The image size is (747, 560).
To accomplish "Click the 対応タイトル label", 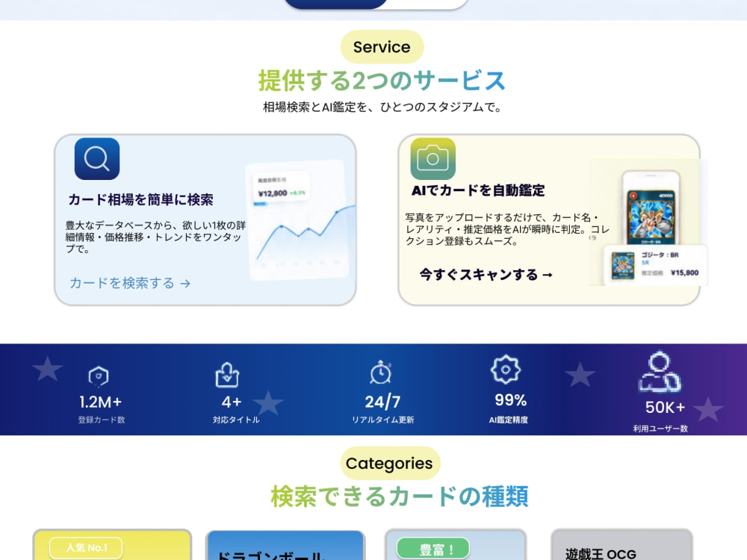I will (x=236, y=420).
